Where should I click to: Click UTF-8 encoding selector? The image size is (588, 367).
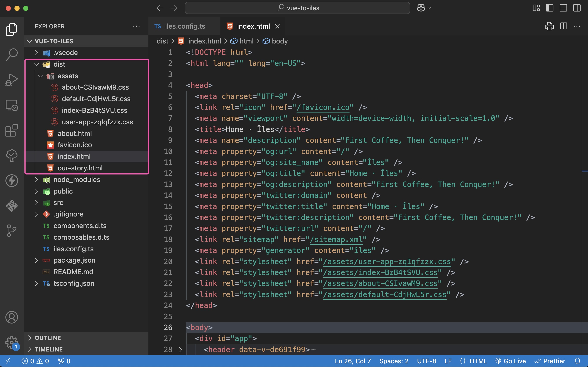click(x=426, y=361)
